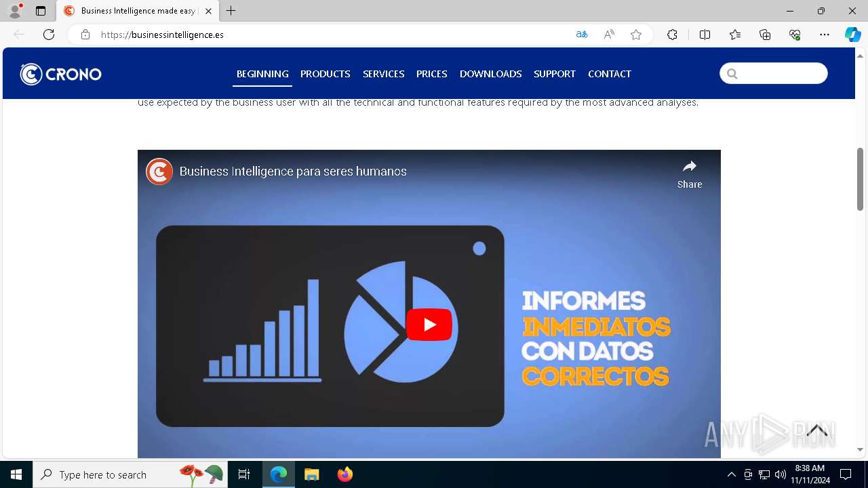Open Task View in taskbar
Screen dimensions: 868x488
[244, 474]
